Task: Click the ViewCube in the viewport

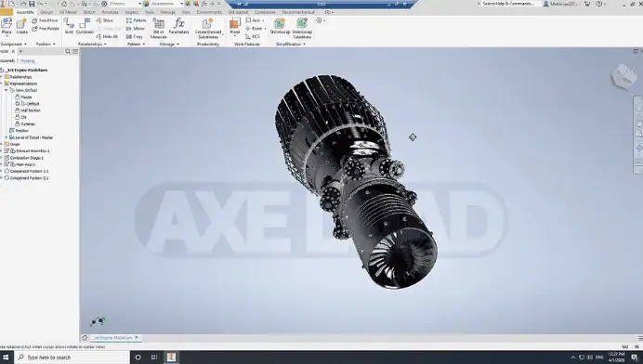Action: point(623,76)
